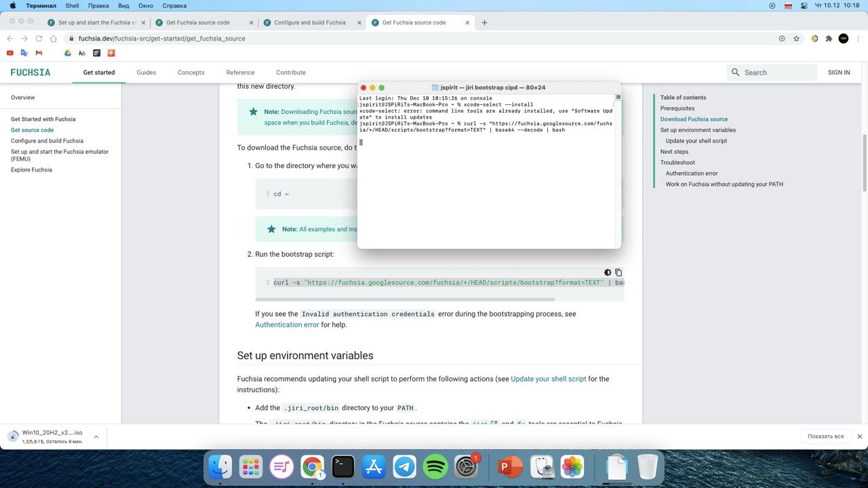
Task: Open PowerPoint in the Dock
Action: (510, 466)
